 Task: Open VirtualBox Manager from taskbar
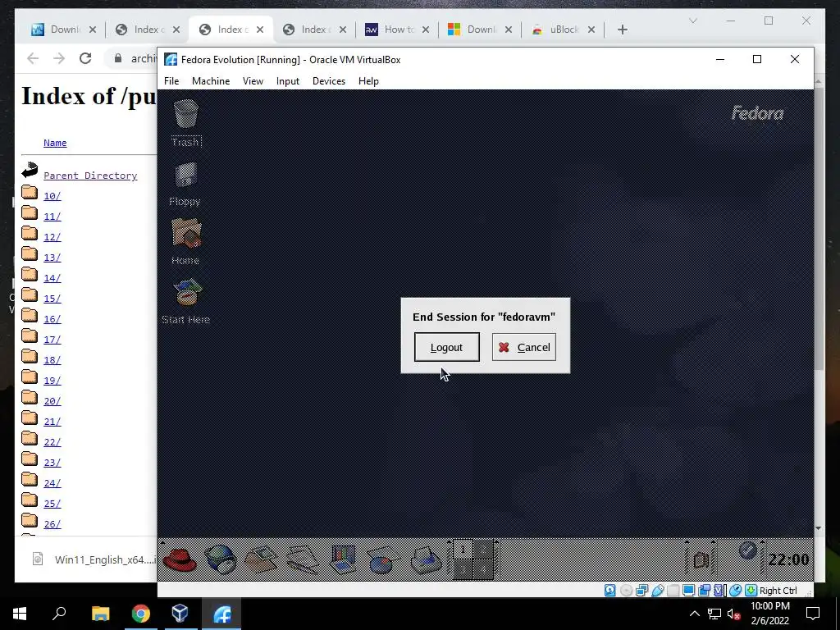coord(180,614)
